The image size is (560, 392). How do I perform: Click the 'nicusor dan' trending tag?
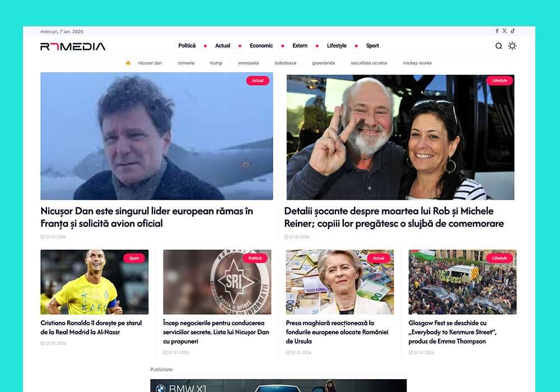click(x=150, y=63)
